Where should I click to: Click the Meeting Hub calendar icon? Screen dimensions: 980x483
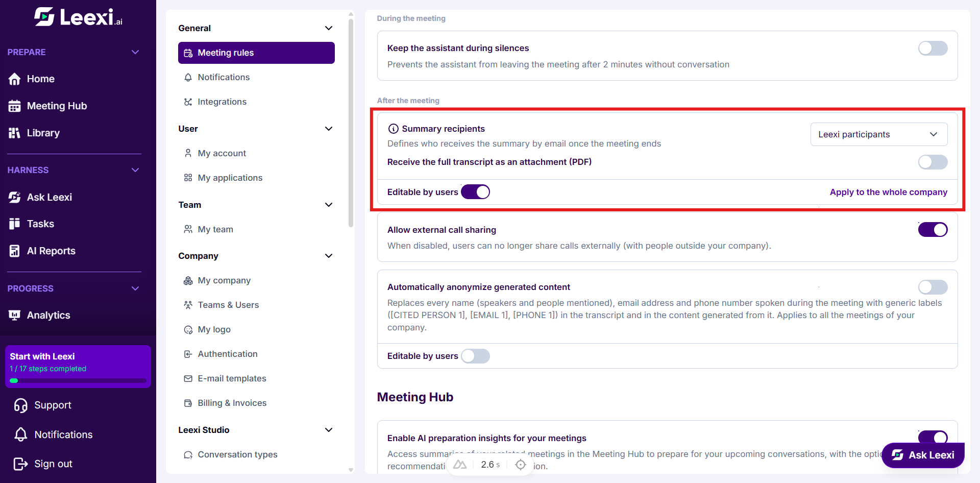[14, 106]
